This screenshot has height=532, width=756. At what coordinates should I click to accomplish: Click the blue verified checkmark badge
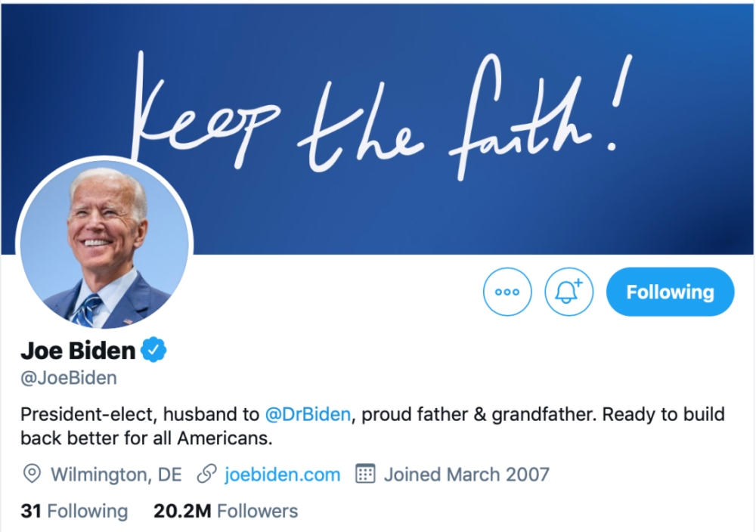(153, 350)
